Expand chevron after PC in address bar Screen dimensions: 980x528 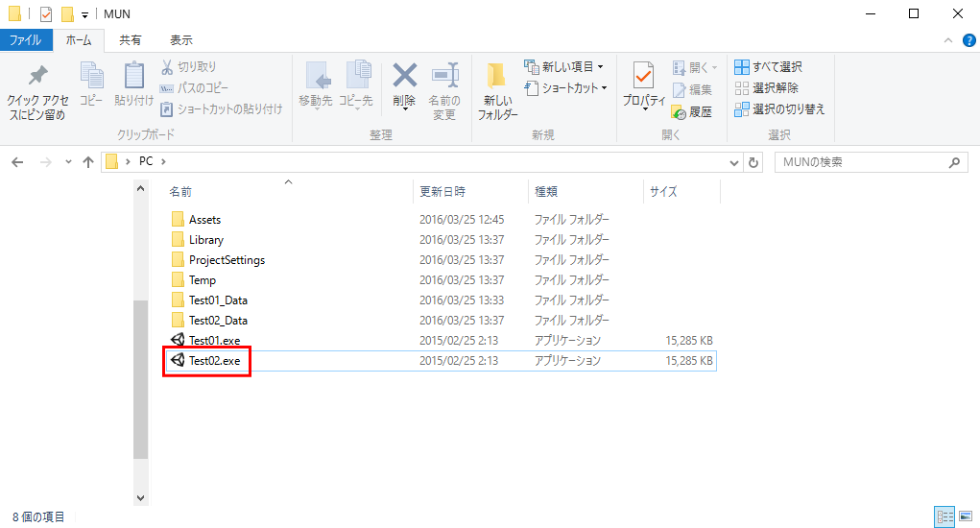[x=164, y=162]
